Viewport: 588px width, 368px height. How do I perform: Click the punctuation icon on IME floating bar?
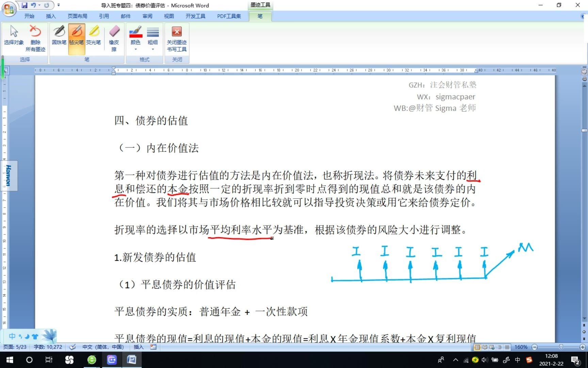point(20,336)
